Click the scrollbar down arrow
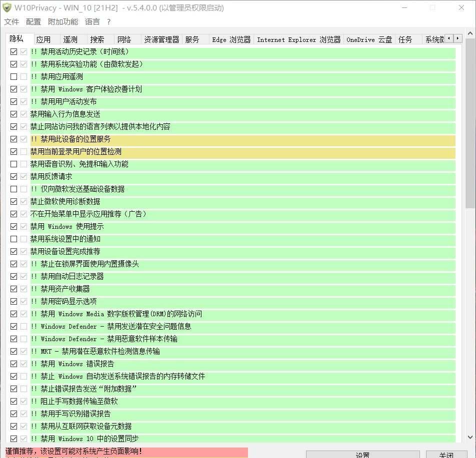Screen dimensions: 476x458 (470, 437)
